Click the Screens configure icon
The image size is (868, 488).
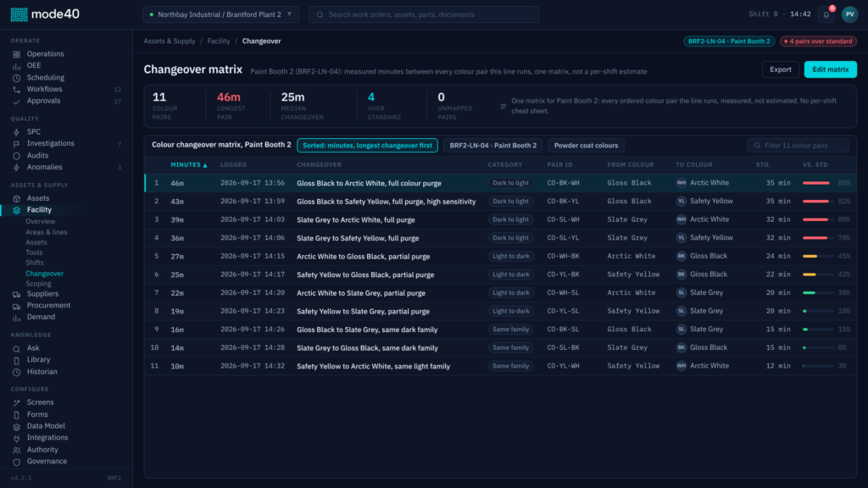[x=17, y=402]
